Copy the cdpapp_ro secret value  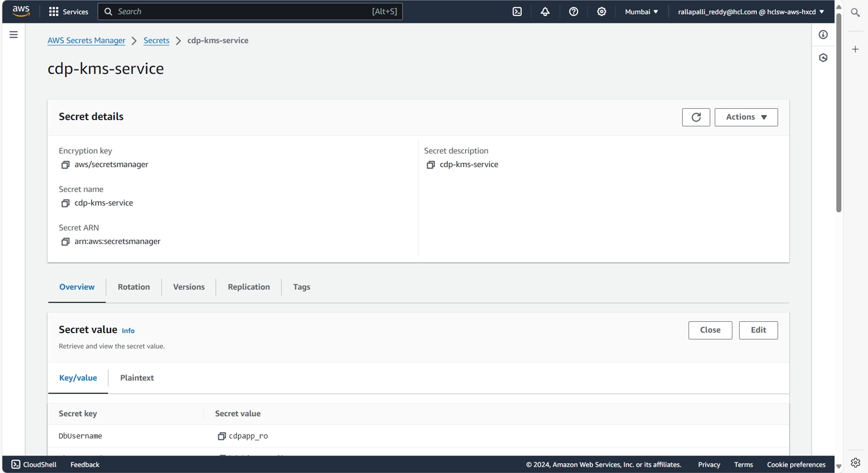tap(221, 436)
